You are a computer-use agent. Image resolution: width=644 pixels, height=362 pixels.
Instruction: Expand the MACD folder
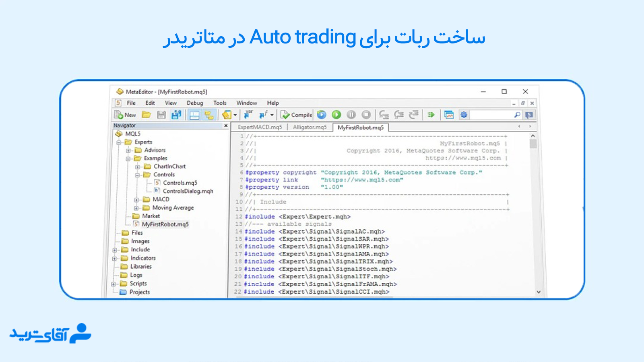tap(136, 200)
